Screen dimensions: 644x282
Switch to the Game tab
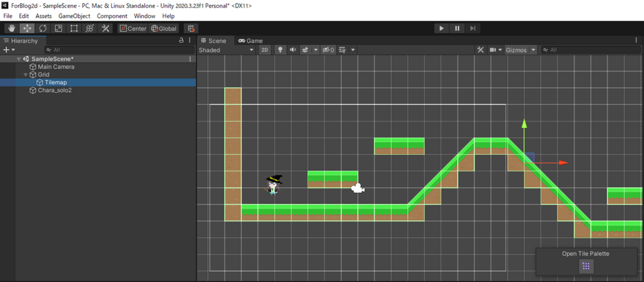(251, 41)
